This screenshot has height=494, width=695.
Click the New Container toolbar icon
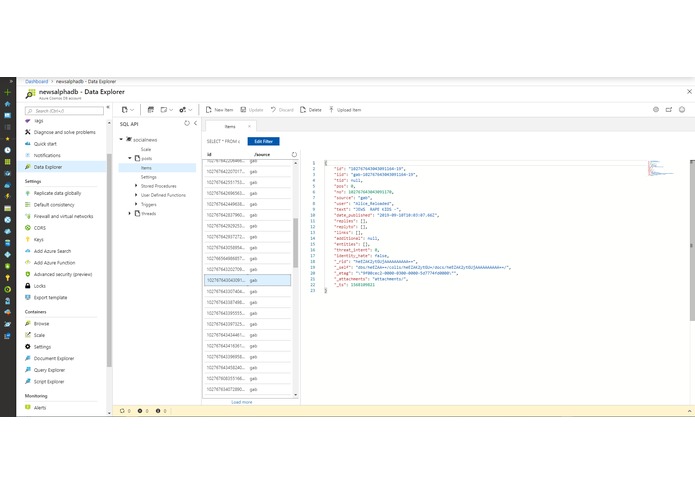click(x=125, y=110)
